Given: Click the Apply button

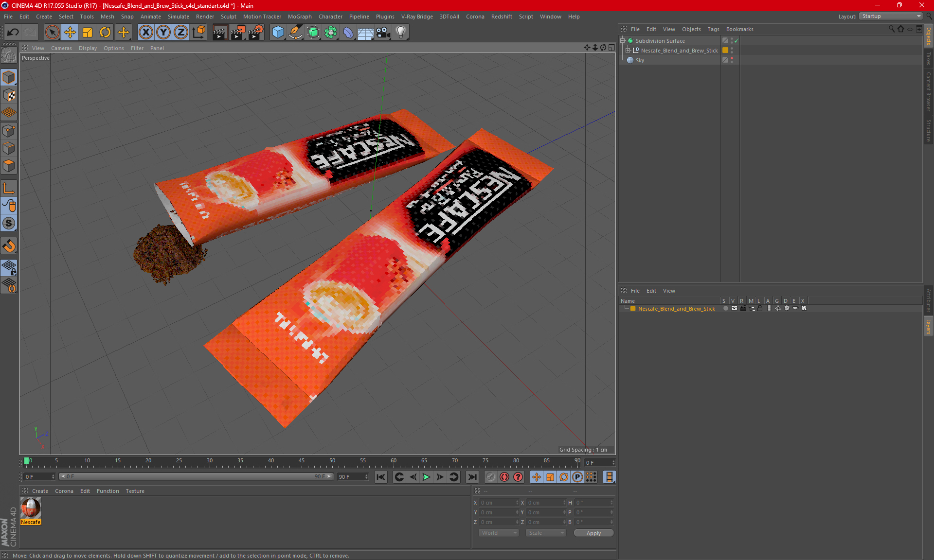Looking at the screenshot, I should coord(593,533).
